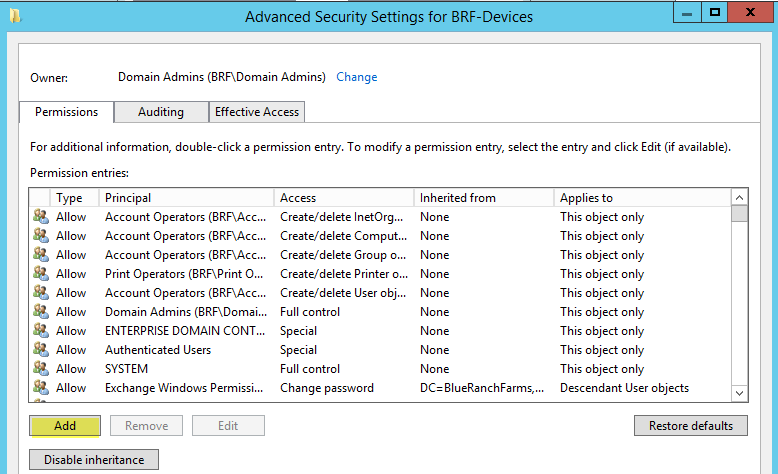Screen dimensions: 778x474
Task: Click the icon beside the Authenticated Users entry
Action: click(40, 350)
